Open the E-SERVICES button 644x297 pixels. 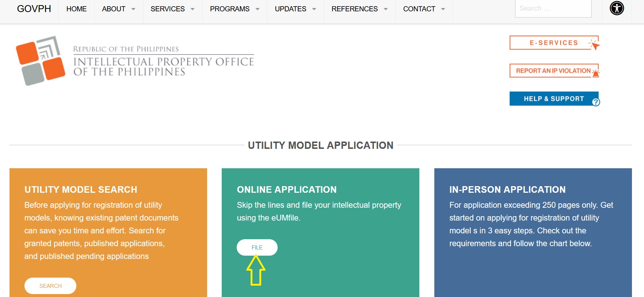point(553,43)
